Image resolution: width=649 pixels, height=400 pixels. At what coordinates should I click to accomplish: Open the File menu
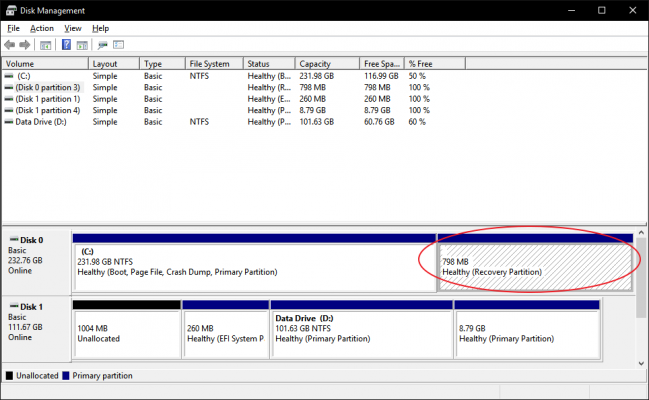click(13, 28)
